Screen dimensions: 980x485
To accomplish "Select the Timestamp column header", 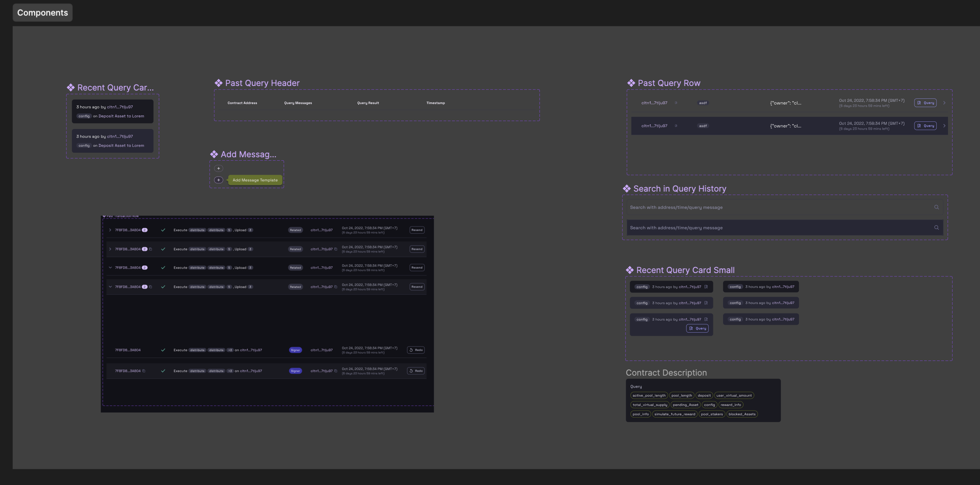I will pos(436,103).
